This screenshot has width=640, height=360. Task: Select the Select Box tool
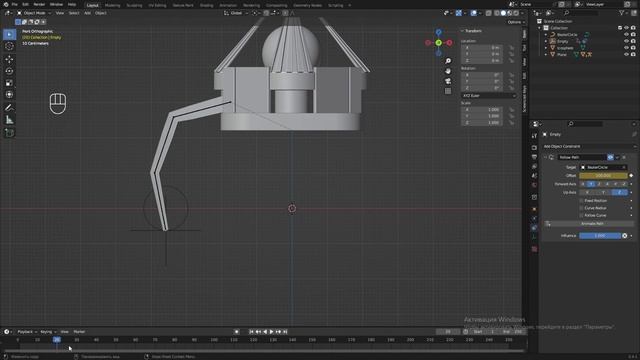(9, 34)
